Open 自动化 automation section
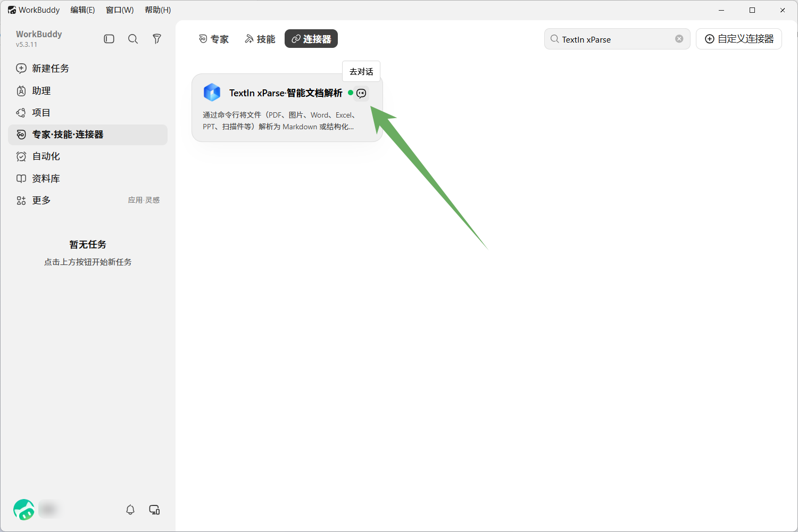 point(88,156)
